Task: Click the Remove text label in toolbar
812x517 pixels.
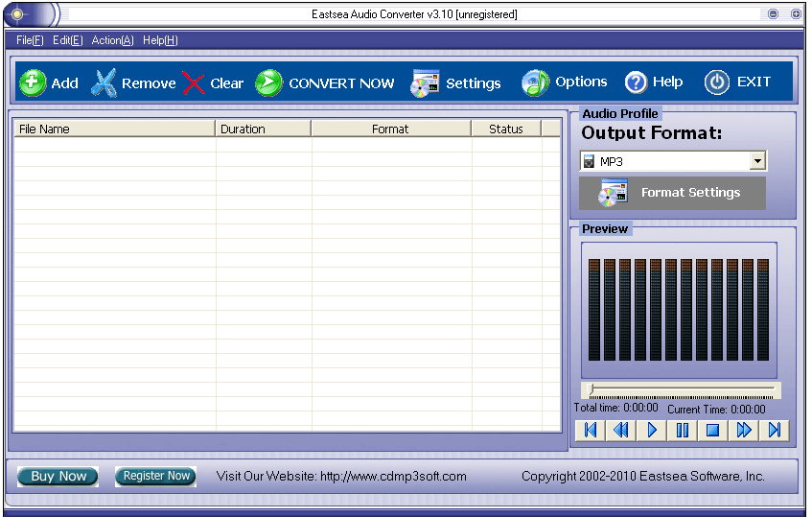Action: coord(149,83)
